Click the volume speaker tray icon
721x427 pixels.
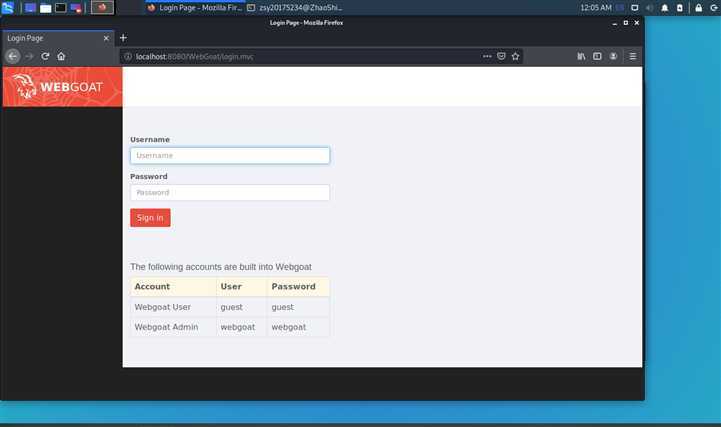coord(649,8)
